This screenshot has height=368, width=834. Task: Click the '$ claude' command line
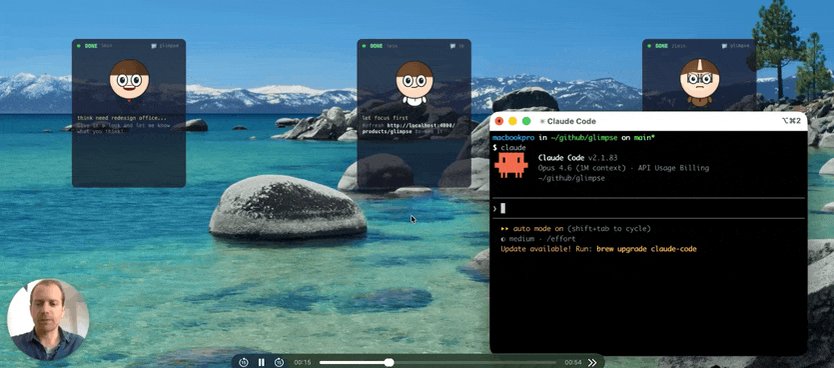point(510,147)
